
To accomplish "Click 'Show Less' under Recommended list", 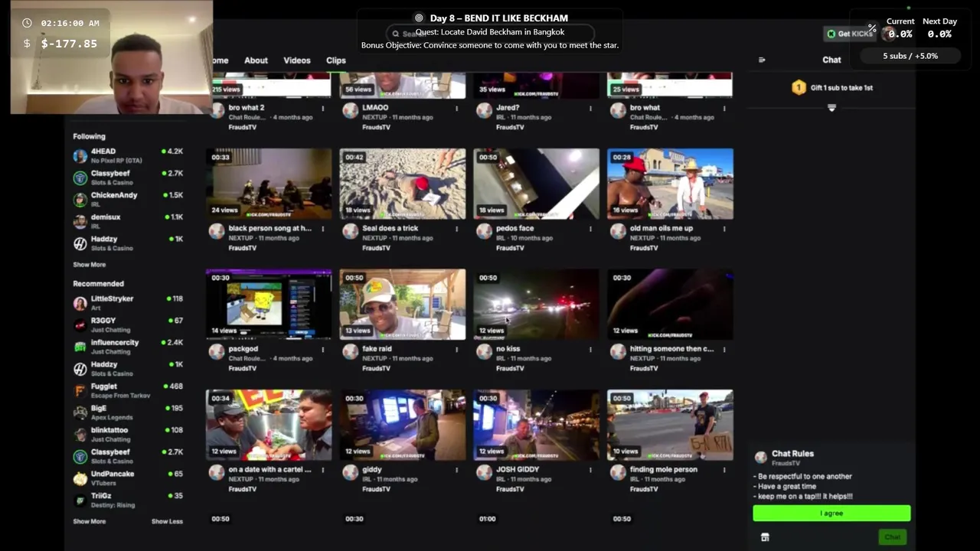I will [167, 521].
